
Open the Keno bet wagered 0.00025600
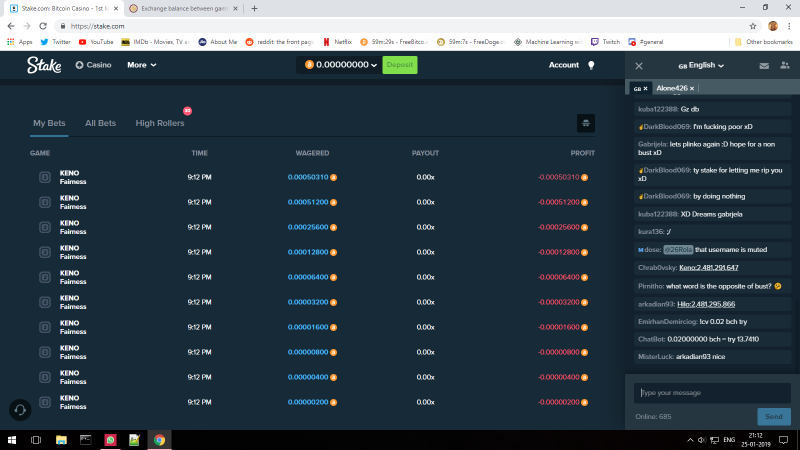[x=312, y=227]
